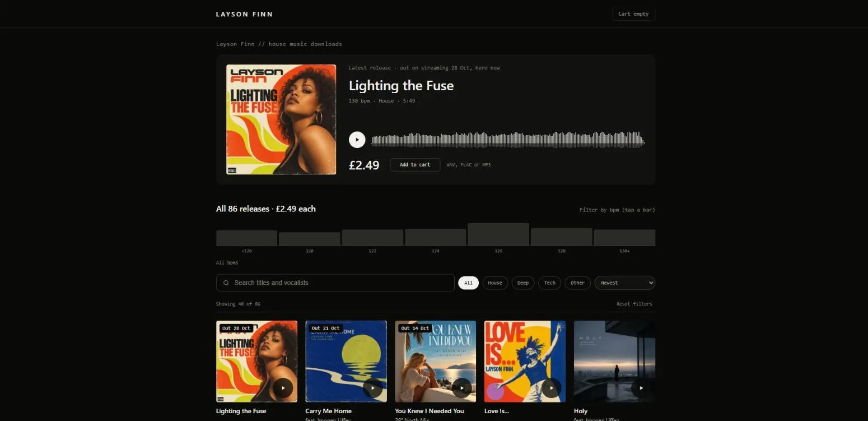Screen dimensions: 868x421
Task: Go to LAYSON FINN home logo
Action: click(x=244, y=14)
